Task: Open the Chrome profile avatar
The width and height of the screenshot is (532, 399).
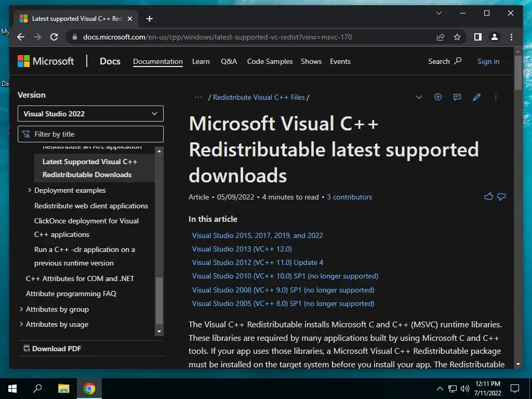Action: coord(495,37)
